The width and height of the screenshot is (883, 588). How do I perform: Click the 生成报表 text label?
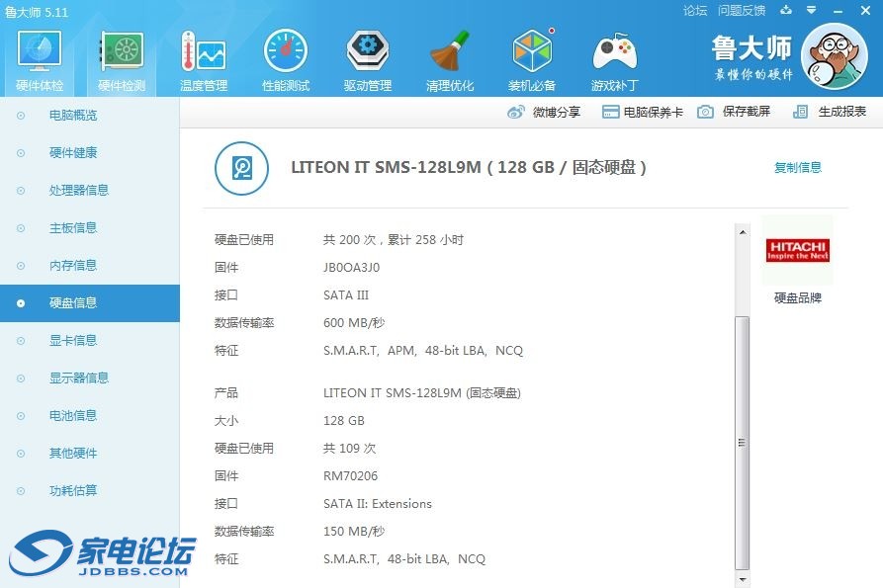(841, 112)
